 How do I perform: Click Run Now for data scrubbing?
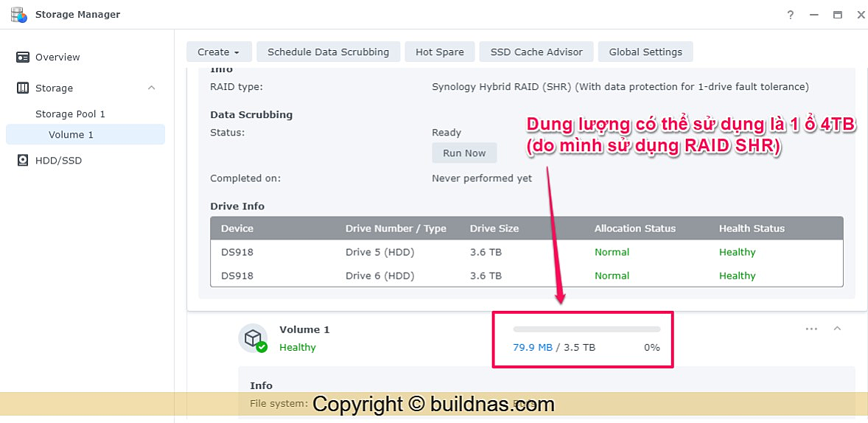[464, 153]
